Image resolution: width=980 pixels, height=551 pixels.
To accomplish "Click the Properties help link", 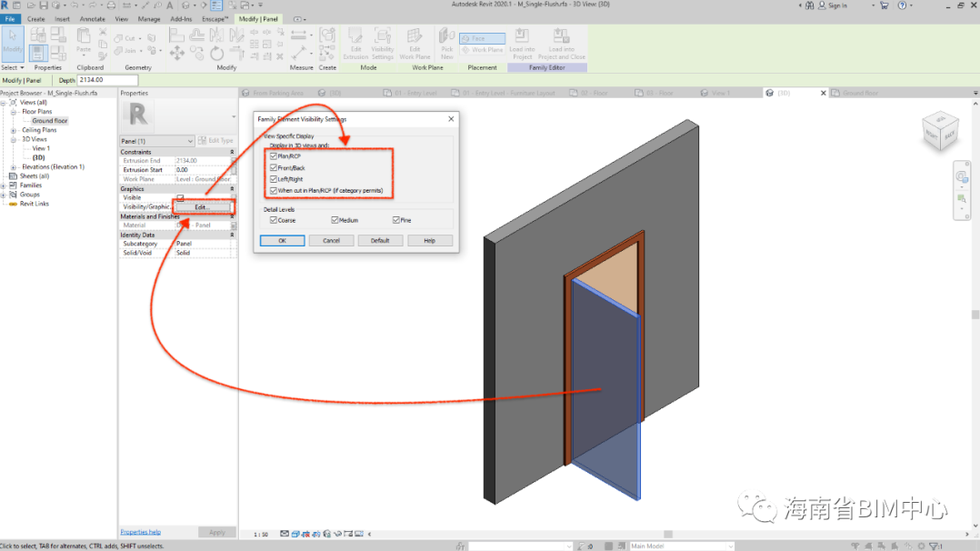I will coord(140,532).
